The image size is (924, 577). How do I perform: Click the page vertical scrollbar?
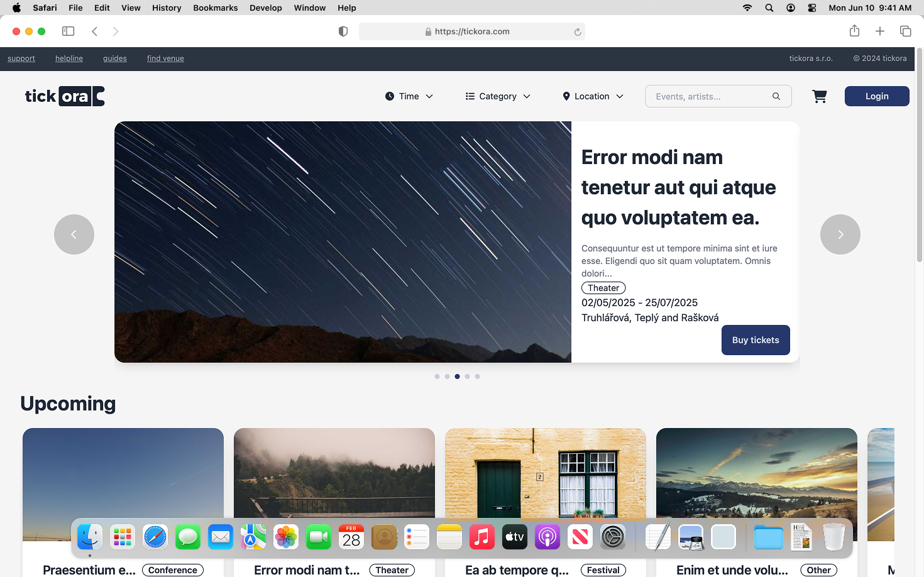click(920, 155)
